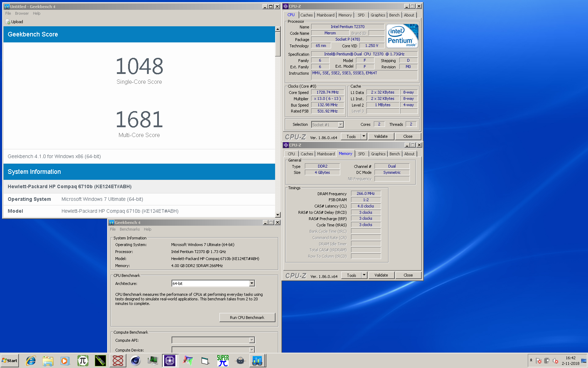Click Validate in the upper CPU-Z window

click(x=381, y=136)
